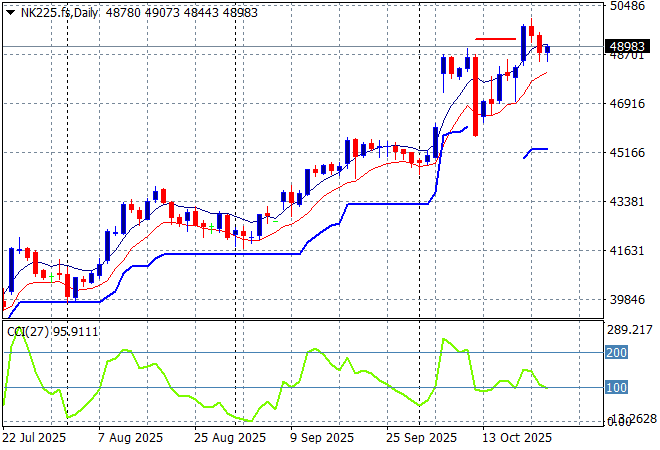Click the 289.217 CCI scale value
660x450 pixels.
pos(628,329)
